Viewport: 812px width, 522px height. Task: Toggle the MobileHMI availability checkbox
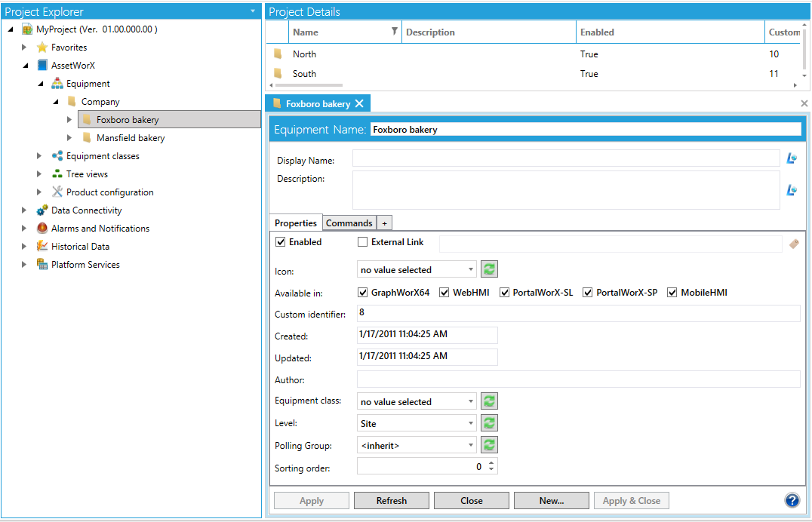tap(673, 293)
